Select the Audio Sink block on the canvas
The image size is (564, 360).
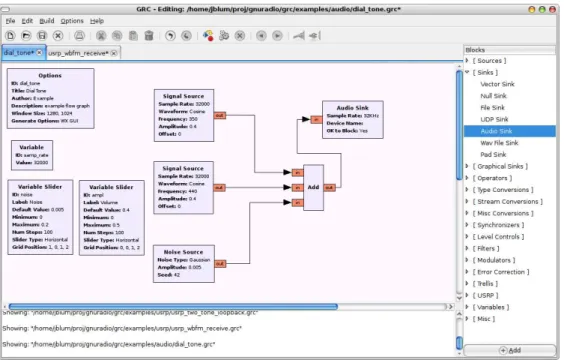(x=353, y=119)
